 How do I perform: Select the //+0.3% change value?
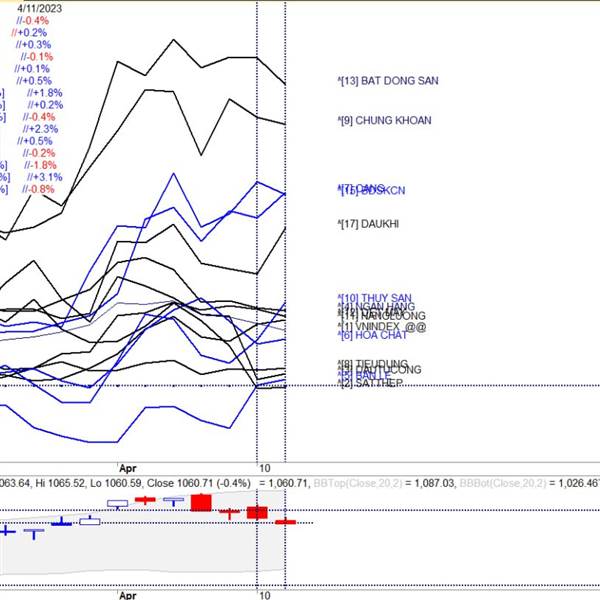coord(33,45)
